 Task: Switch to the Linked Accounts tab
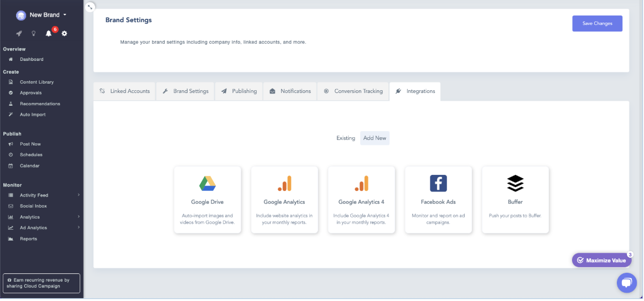click(x=124, y=91)
